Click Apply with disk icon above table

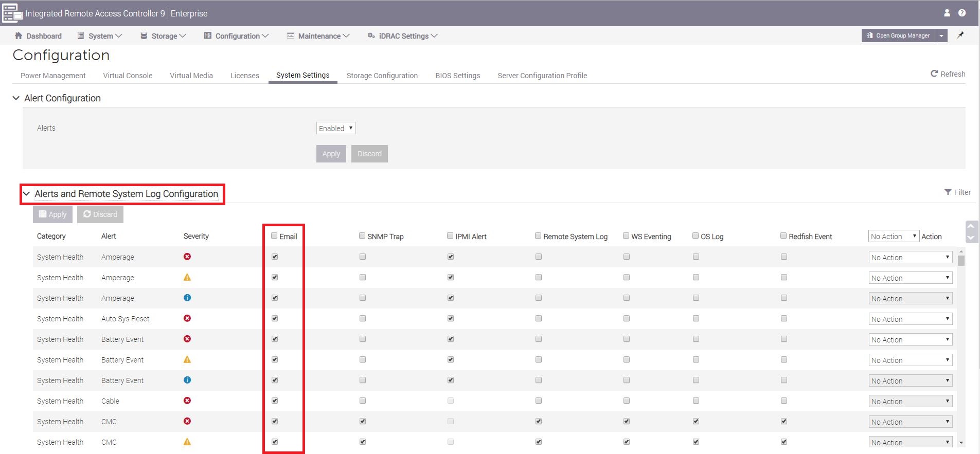point(52,214)
